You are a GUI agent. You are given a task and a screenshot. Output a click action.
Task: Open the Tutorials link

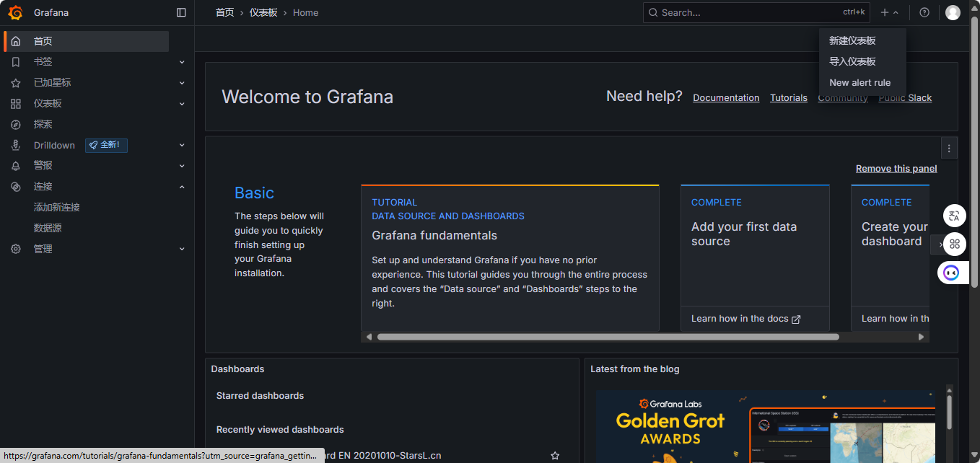click(789, 98)
